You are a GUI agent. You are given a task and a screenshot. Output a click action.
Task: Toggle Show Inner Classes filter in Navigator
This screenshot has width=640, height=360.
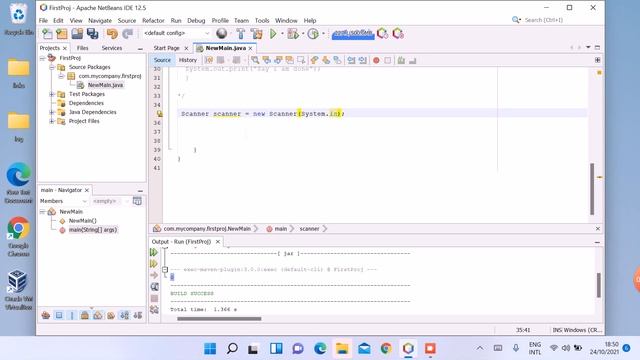(x=98, y=315)
